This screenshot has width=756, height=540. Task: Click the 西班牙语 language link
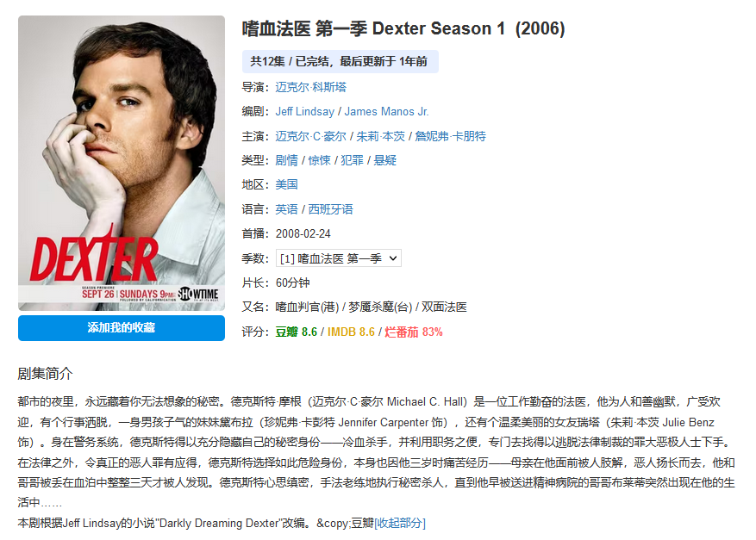(x=331, y=209)
